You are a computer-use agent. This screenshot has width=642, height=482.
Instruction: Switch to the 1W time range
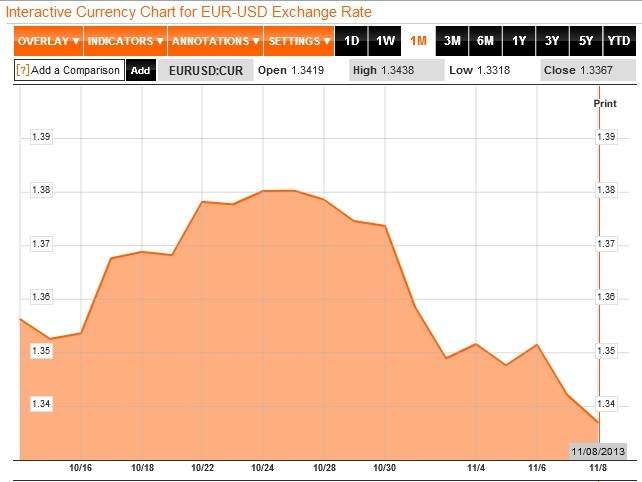[x=385, y=42]
